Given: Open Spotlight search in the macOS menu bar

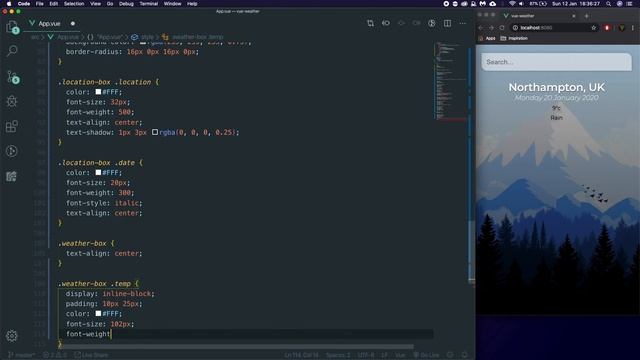Looking at the screenshot, I should (609, 4).
